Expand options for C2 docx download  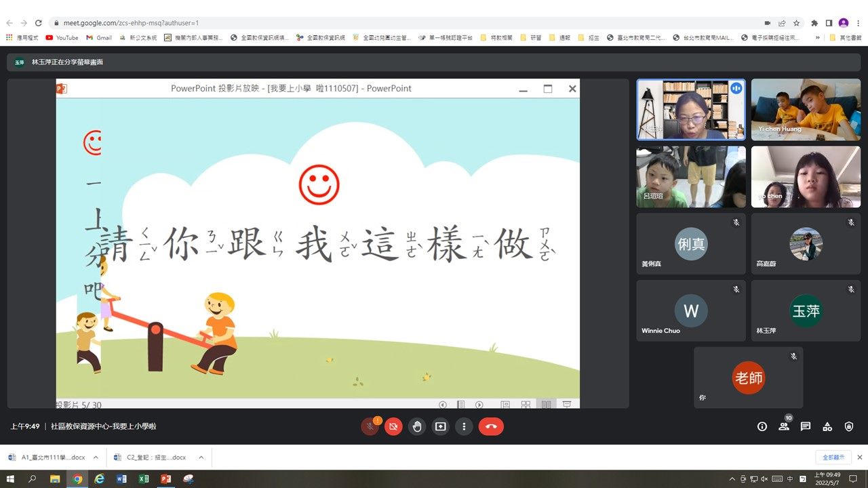point(199,457)
